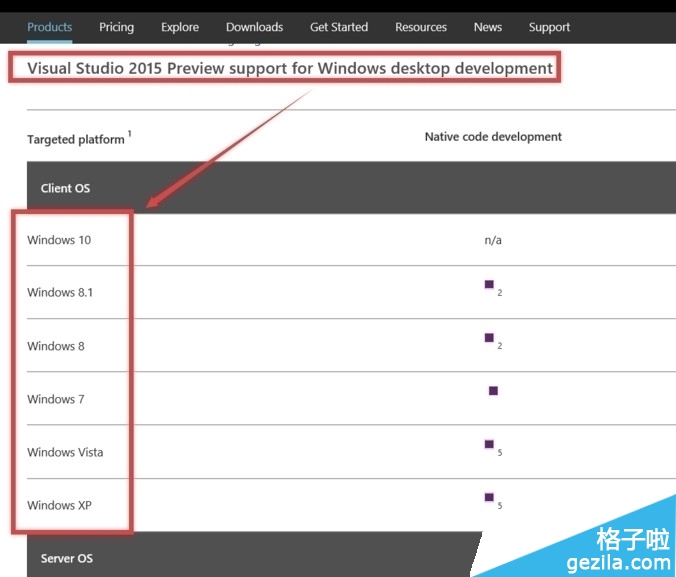
Task: Select the Get Started menu item
Action: (x=339, y=27)
